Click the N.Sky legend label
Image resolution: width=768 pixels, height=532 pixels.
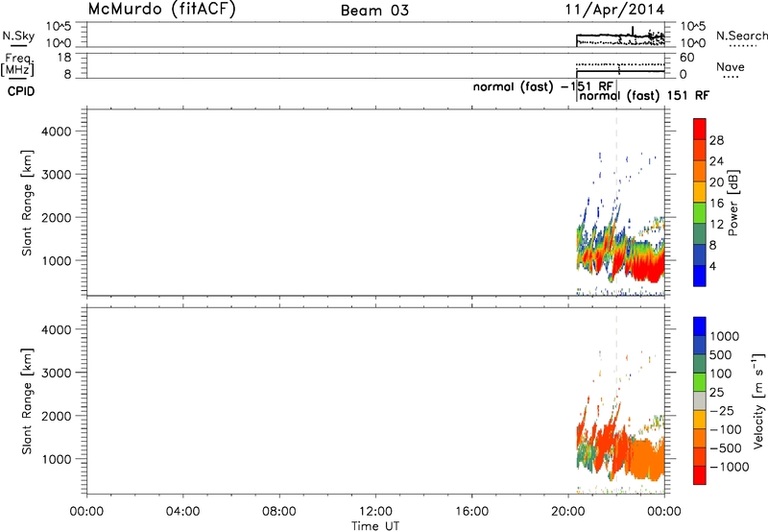(18, 36)
